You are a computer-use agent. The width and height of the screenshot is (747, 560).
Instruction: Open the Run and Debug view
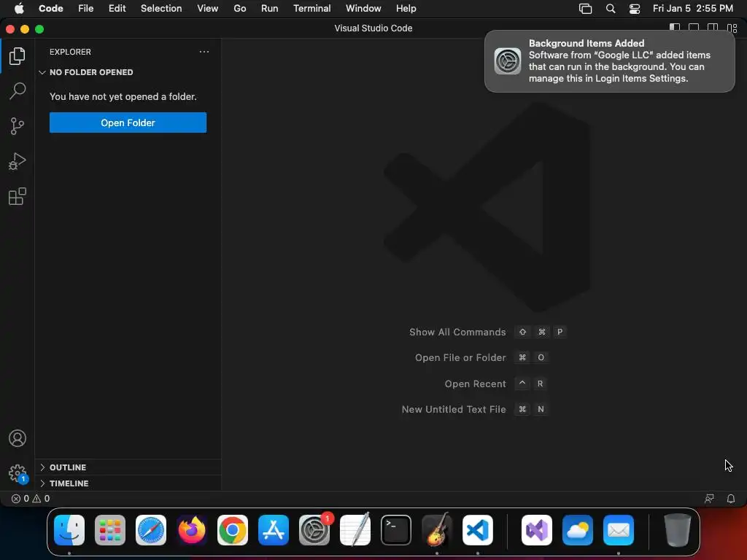[18, 161]
